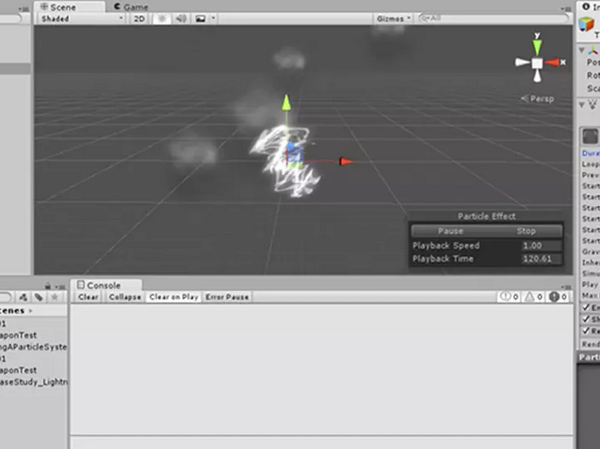Select second "aponTest" scene asset
Image resolution: width=600 pixels, height=450 pixels.
pos(18,370)
